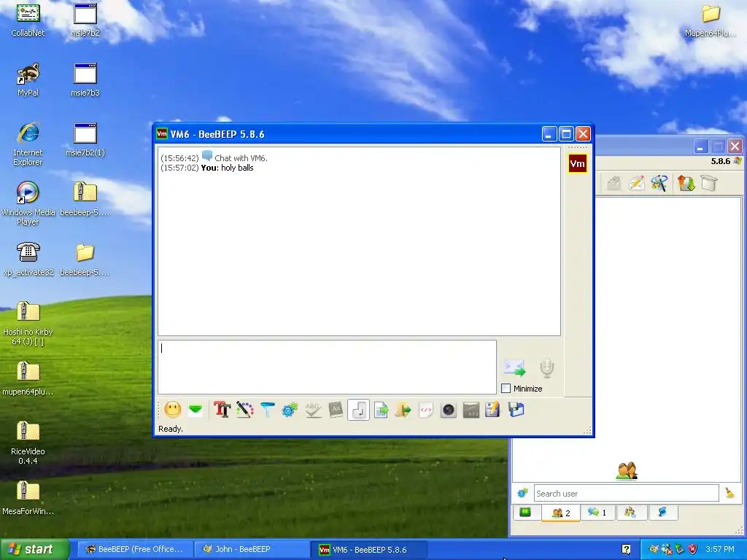The height and width of the screenshot is (560, 747).
Task: Click the colorful flag icon next to 5.8.6
Action: [738, 161]
